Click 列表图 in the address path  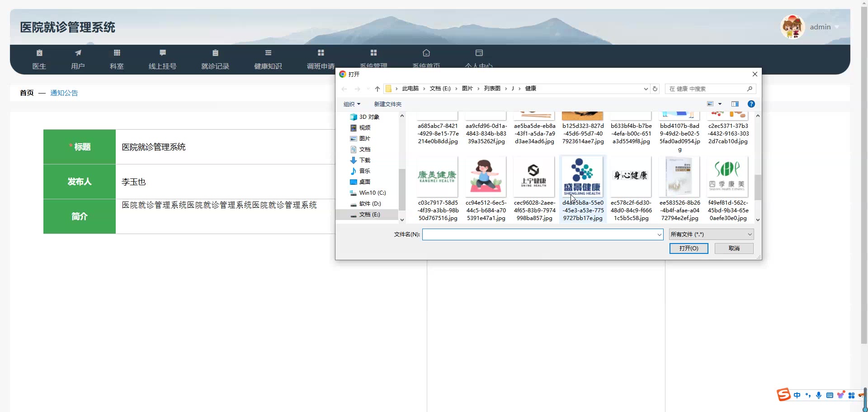pyautogui.click(x=492, y=89)
